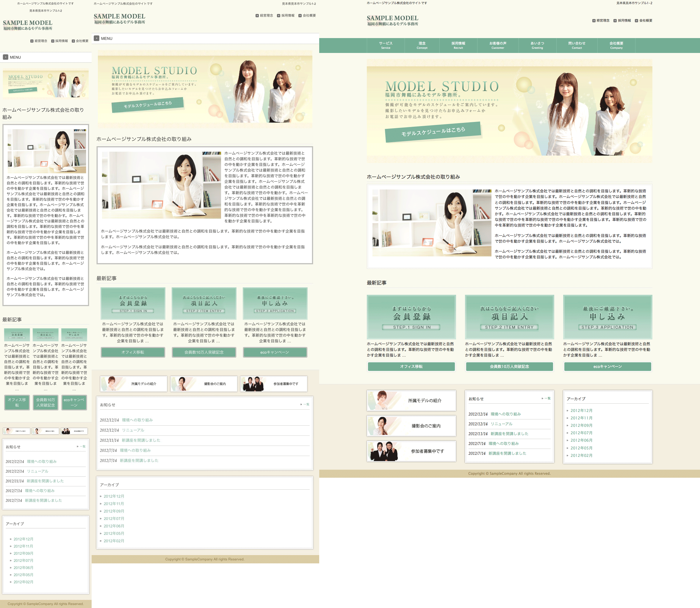Click リニューアル news link in tablet お知らせ list

pos(133,430)
